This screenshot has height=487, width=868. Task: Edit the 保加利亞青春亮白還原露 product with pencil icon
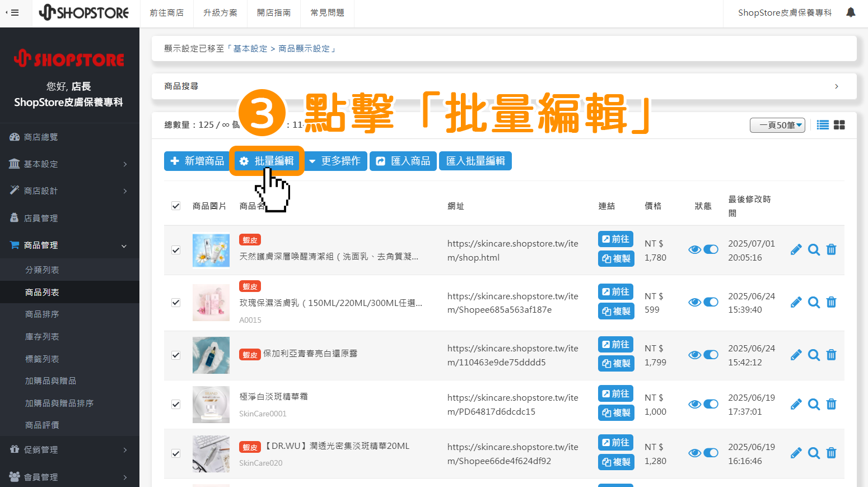coord(796,355)
